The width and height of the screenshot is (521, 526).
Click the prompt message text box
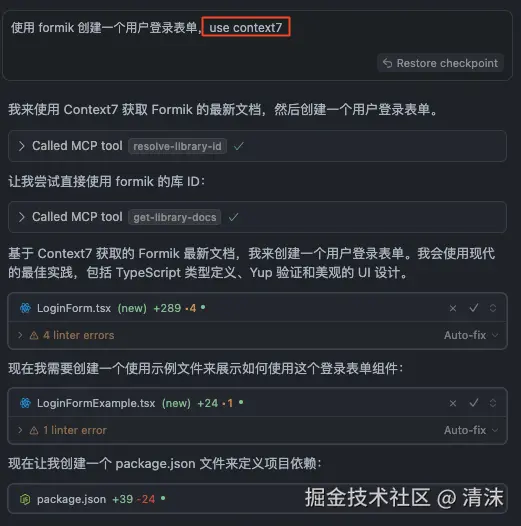(257, 45)
